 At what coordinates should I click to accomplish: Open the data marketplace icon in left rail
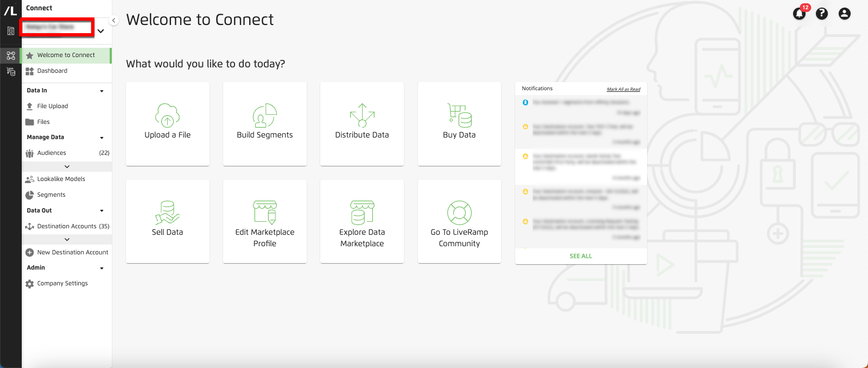(x=10, y=71)
